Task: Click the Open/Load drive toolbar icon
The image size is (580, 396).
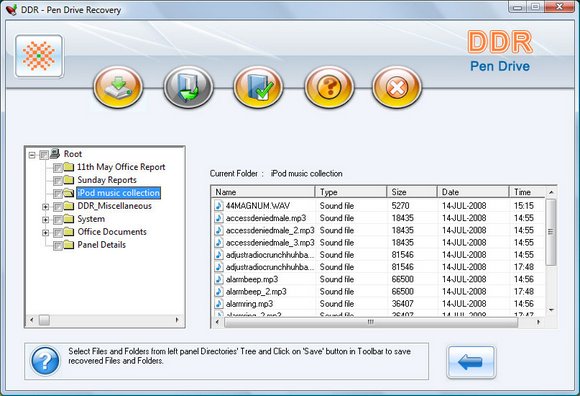Action: (x=118, y=87)
